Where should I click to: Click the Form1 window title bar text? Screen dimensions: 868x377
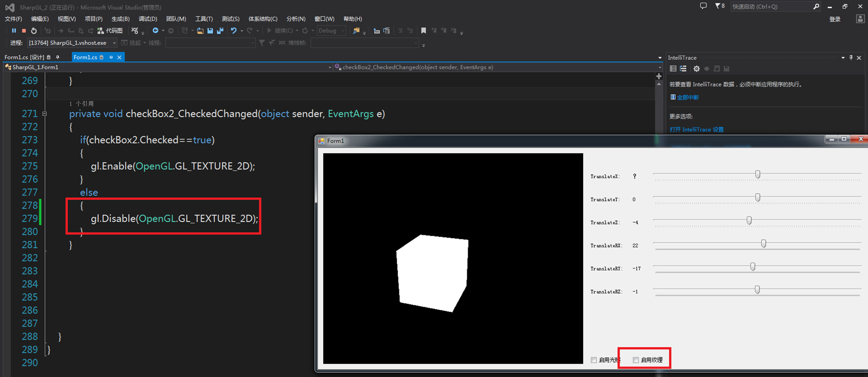[335, 141]
